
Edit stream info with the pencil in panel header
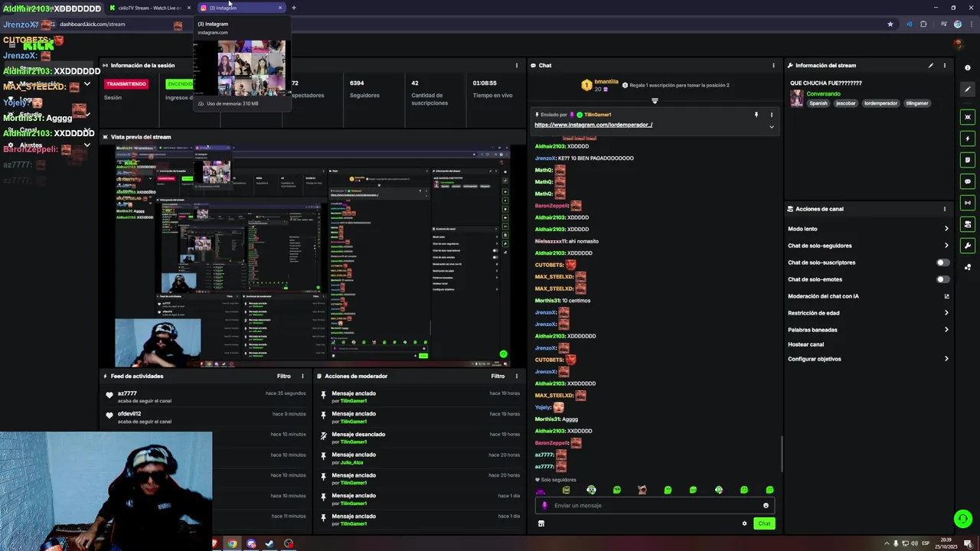pyautogui.click(x=931, y=65)
